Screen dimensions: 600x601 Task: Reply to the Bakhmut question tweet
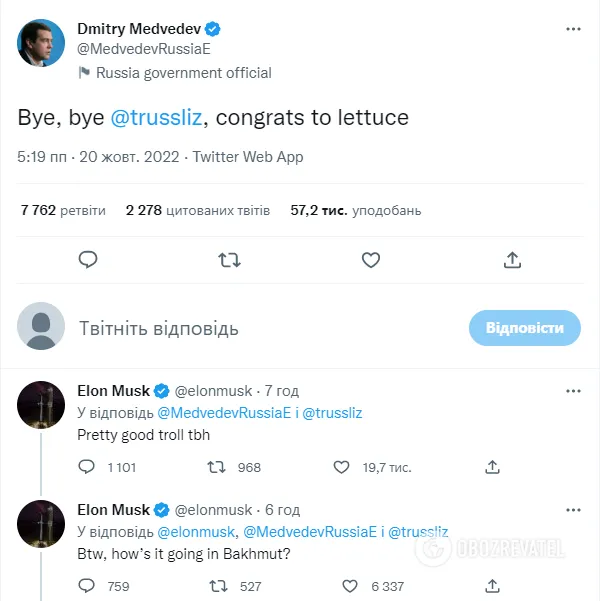(87, 586)
